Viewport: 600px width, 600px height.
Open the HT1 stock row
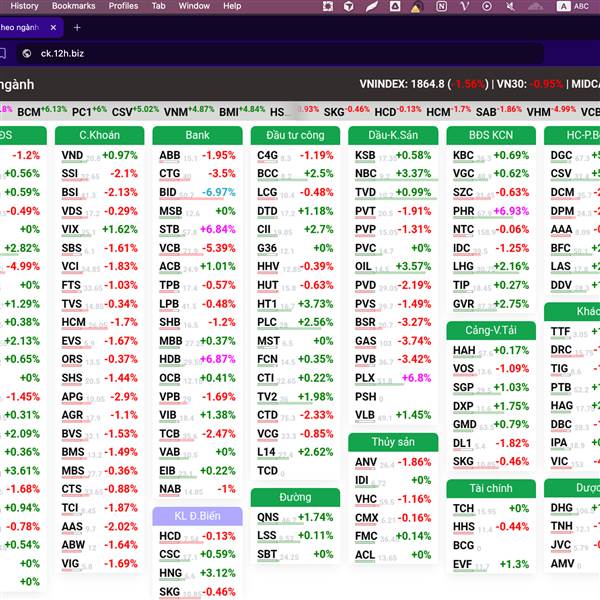pos(295,304)
